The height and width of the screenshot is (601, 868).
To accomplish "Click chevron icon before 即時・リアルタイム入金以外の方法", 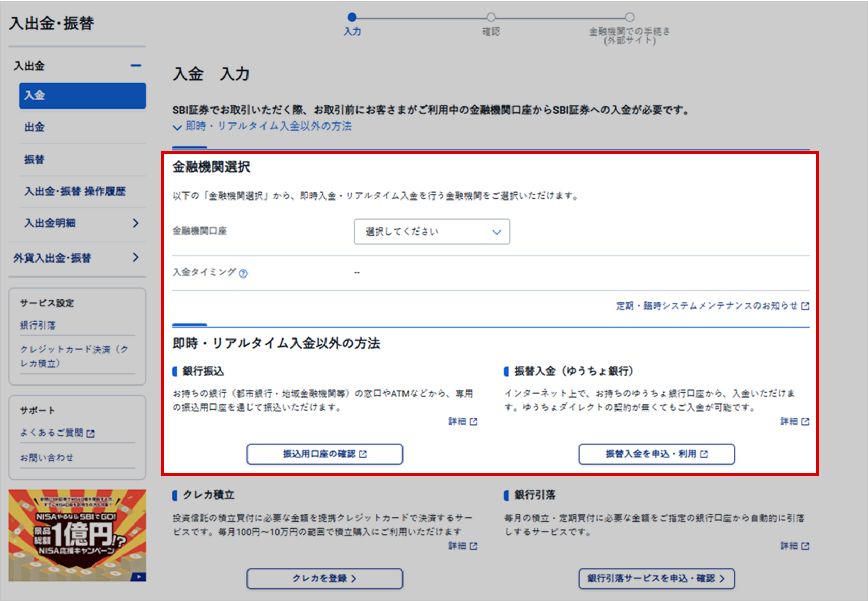I will pyautogui.click(x=177, y=127).
